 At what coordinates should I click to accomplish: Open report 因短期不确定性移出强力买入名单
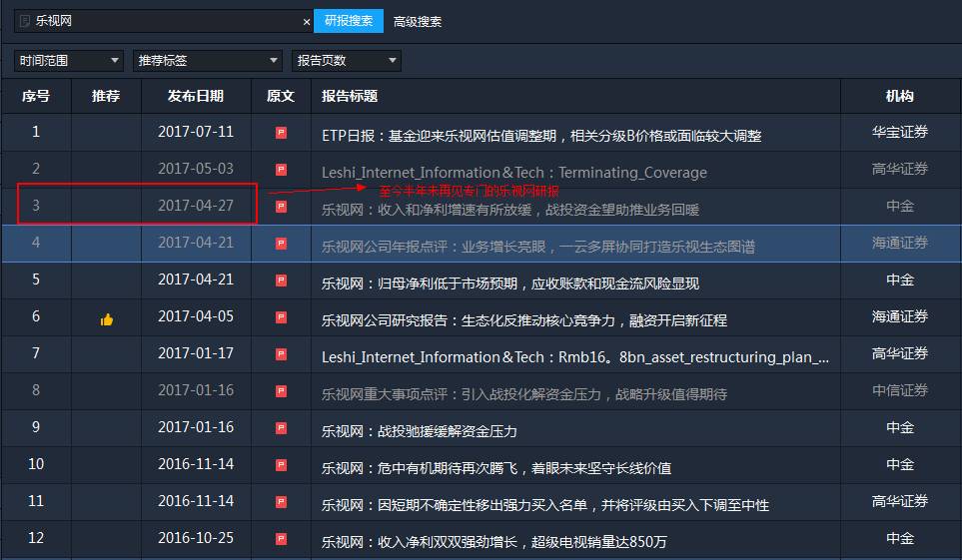[x=545, y=505]
